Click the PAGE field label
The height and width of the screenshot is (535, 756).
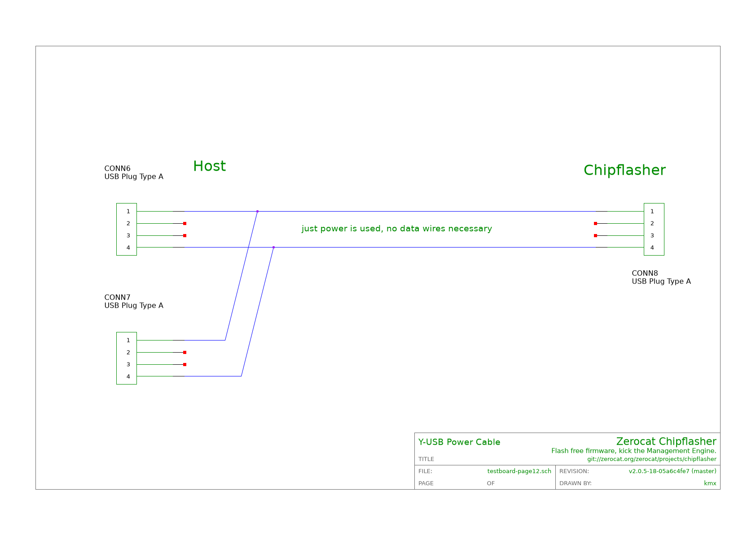pyautogui.click(x=426, y=483)
